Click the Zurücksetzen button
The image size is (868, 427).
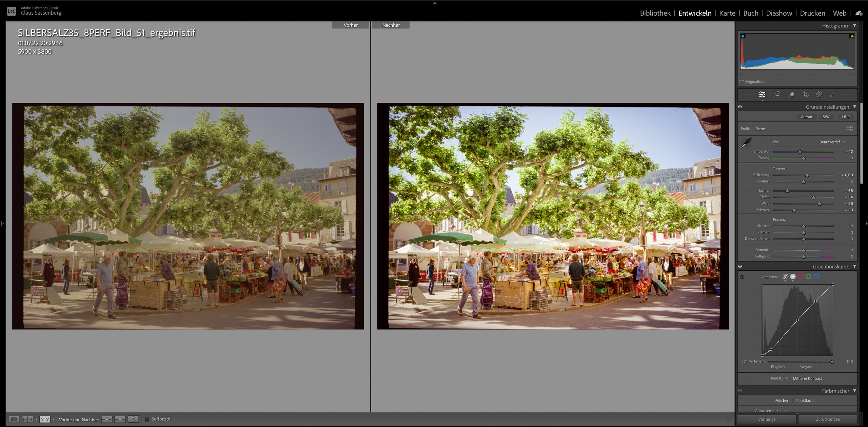pyautogui.click(x=828, y=419)
